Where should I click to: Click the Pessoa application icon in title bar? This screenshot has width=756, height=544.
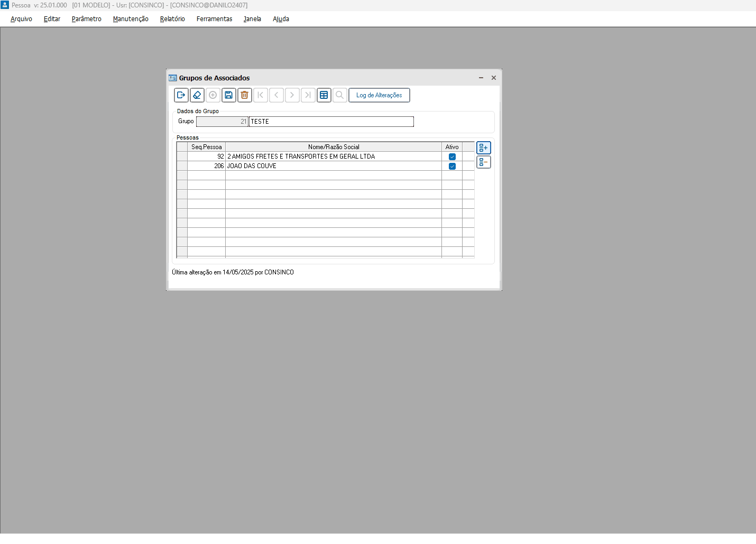pyautogui.click(x=5, y=5)
